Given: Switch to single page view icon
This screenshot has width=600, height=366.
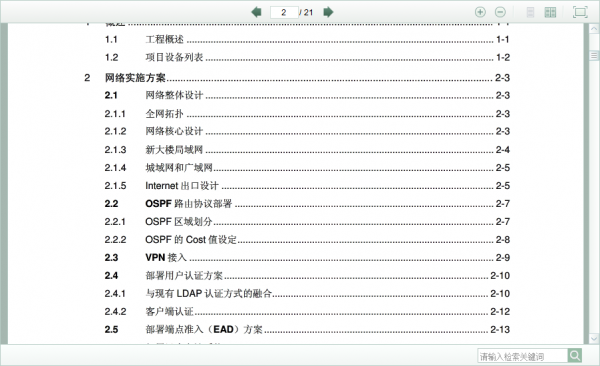Looking at the screenshot, I should [x=530, y=12].
